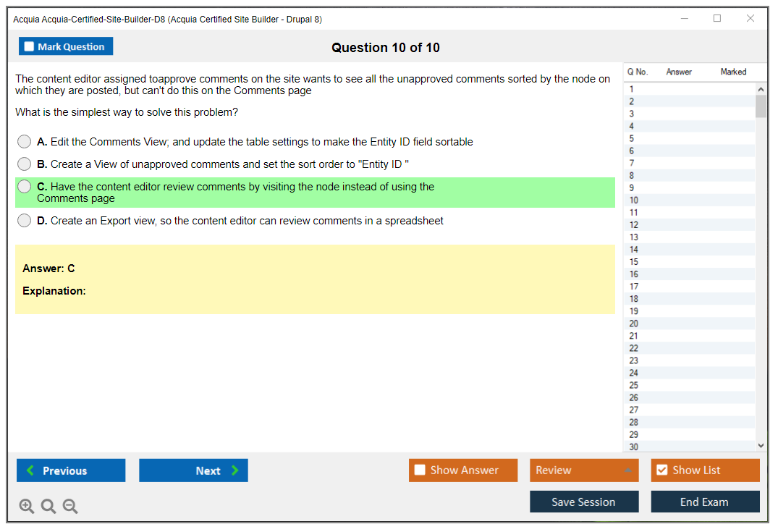Maximize the exam window
The width and height of the screenshot is (778, 532).
coord(717,19)
